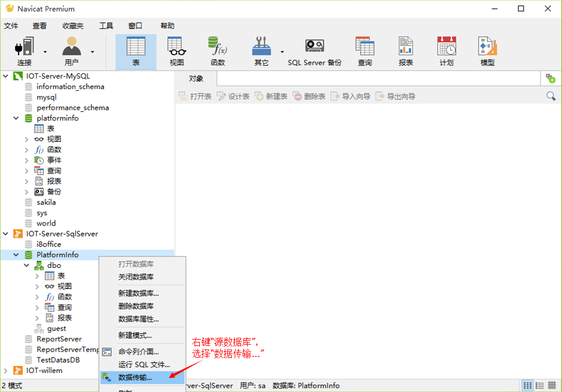
Task: Expand the IOT-willem connection node
Action: [6, 370]
